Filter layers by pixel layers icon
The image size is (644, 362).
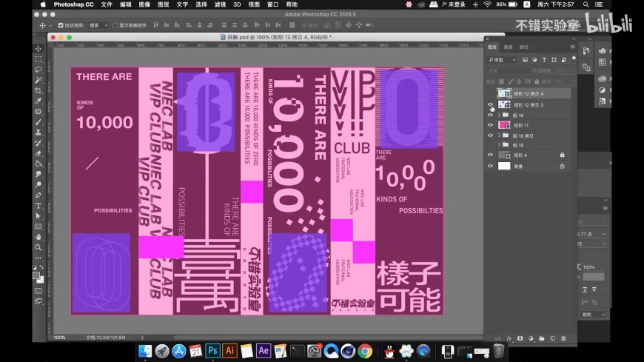click(525, 60)
